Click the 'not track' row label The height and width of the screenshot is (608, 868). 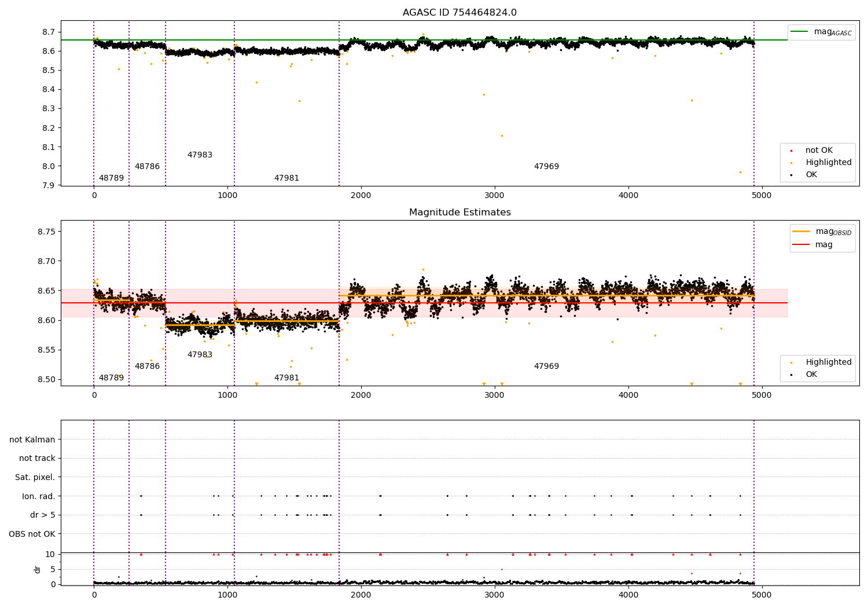click(x=37, y=459)
